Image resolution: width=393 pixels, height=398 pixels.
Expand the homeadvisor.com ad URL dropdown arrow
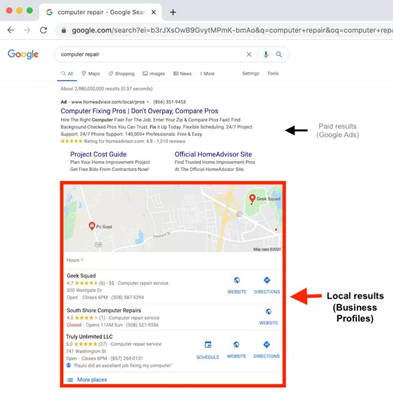pos(148,102)
